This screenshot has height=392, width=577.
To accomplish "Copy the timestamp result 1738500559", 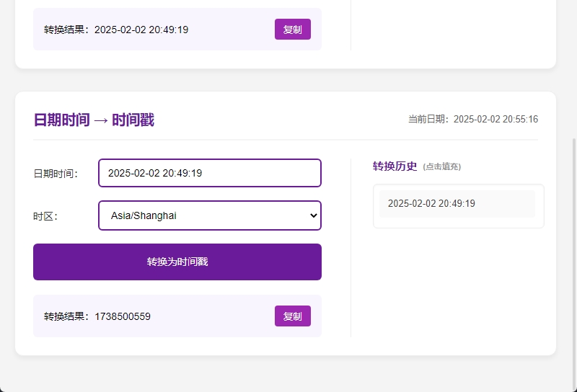I will coord(293,316).
